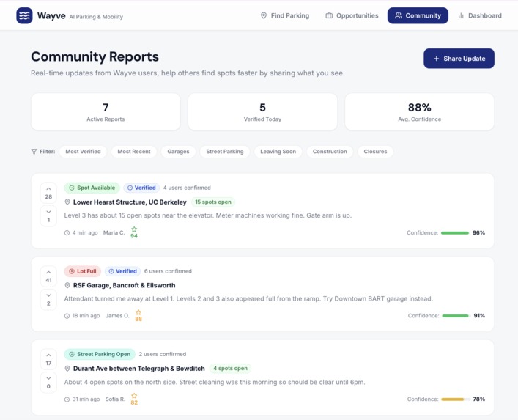
Task: Click the 4 spots open tag
Action: 230,368
